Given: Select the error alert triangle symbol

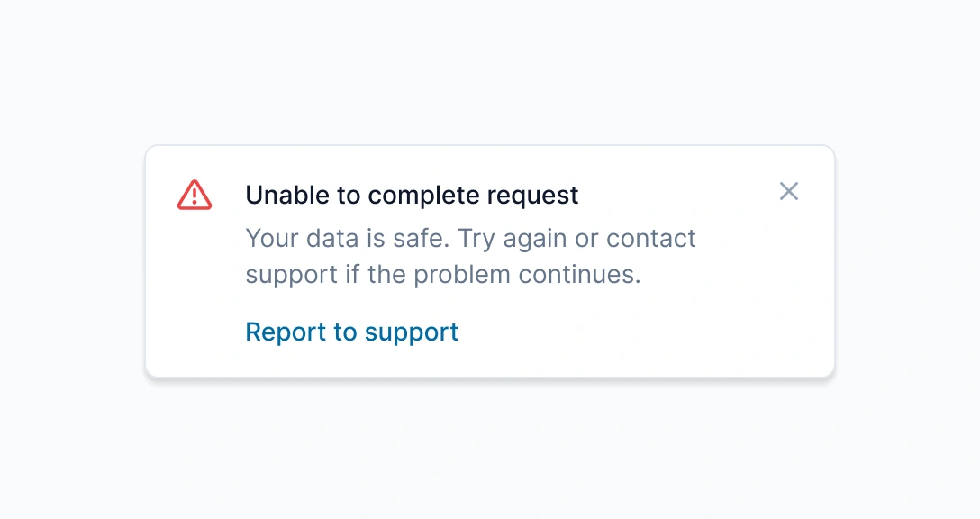Looking at the screenshot, I should pos(195,195).
